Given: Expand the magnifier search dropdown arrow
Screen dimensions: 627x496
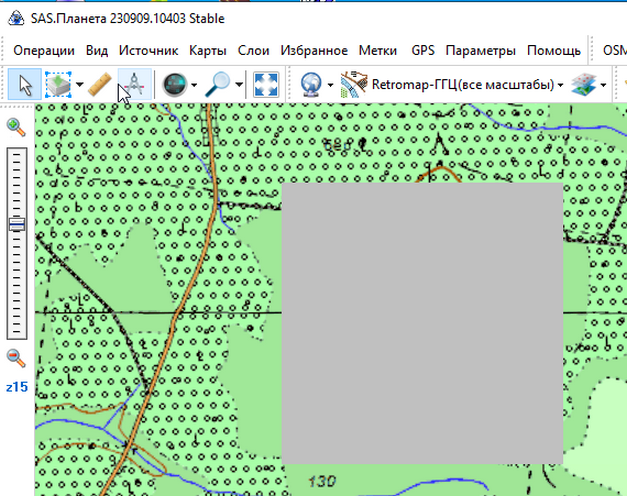Looking at the screenshot, I should [240, 85].
